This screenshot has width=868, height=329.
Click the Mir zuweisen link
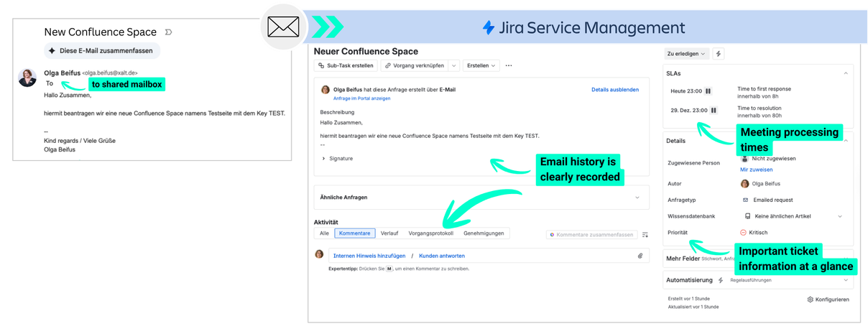tap(757, 170)
